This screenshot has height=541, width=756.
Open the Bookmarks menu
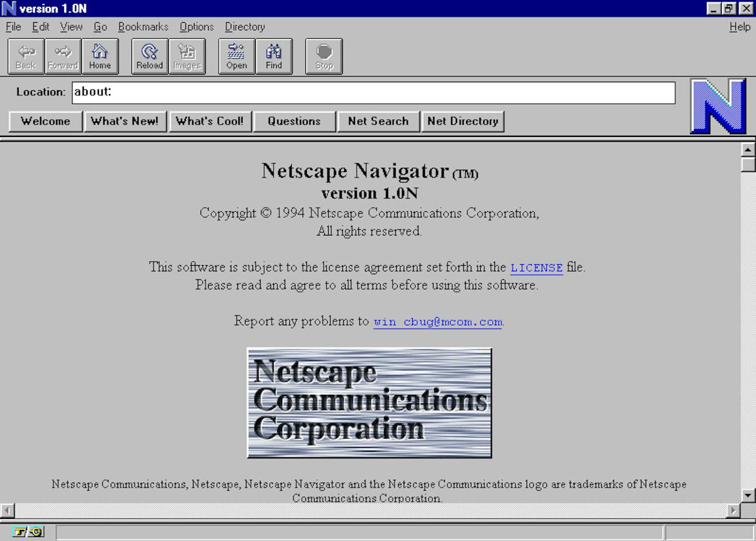tap(143, 27)
